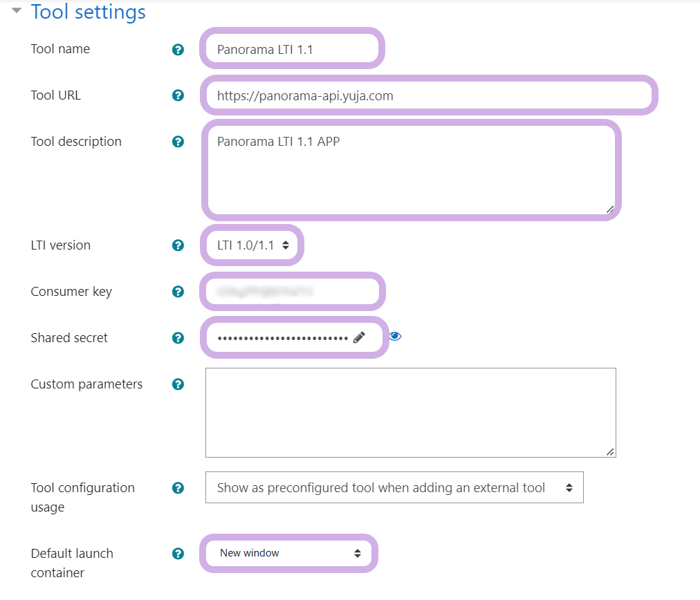700x600 pixels.
Task: Click help icon next to Tool name
Action: tap(178, 50)
